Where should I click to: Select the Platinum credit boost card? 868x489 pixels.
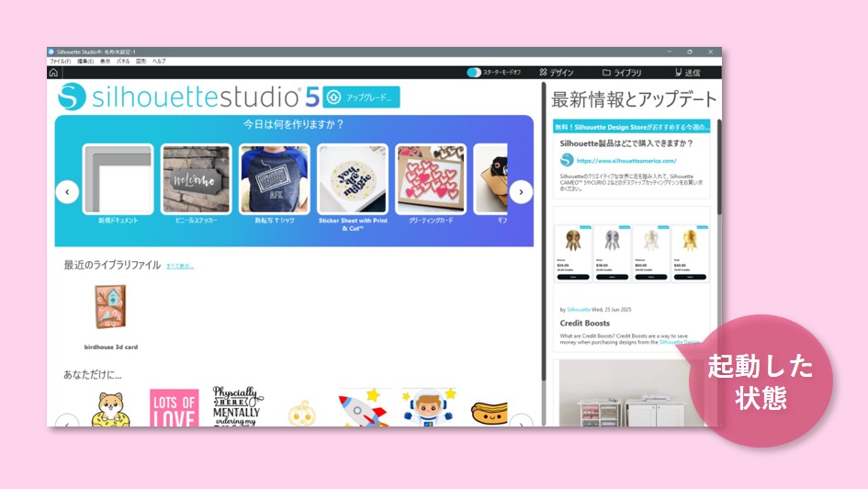(651, 253)
